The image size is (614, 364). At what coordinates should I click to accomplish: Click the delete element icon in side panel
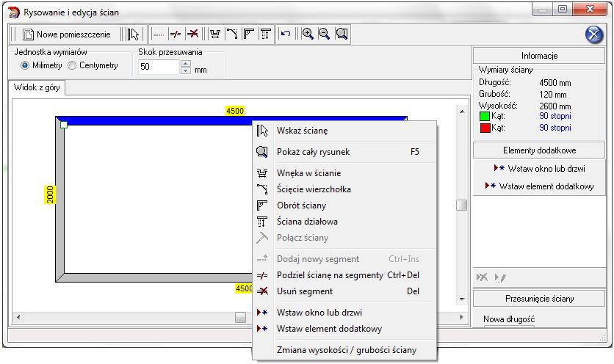[x=482, y=277]
